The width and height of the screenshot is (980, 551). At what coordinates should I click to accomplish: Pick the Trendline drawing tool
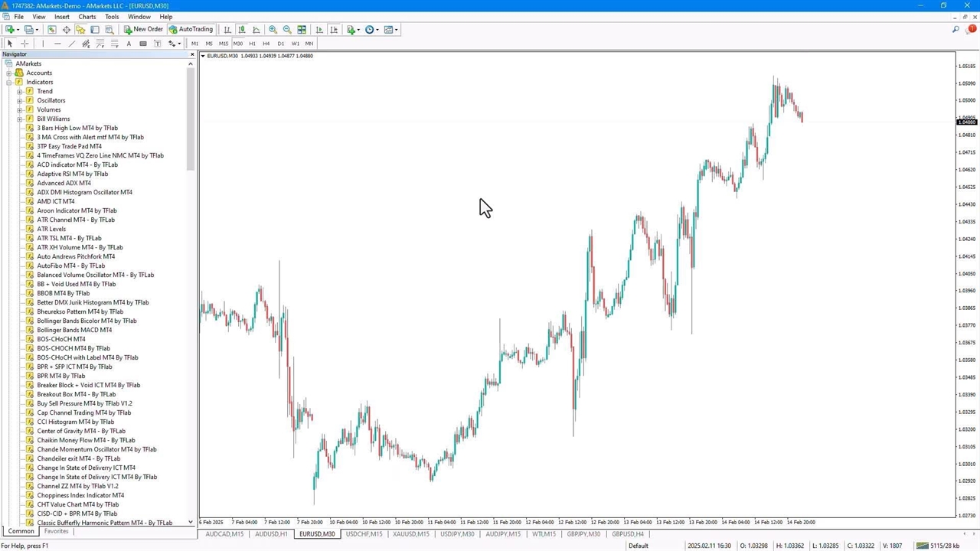72,44
